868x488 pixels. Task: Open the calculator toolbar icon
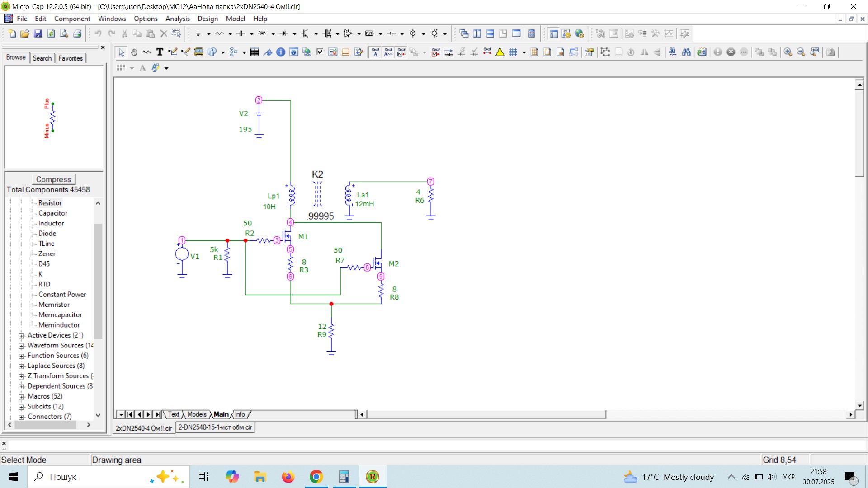[532, 33]
